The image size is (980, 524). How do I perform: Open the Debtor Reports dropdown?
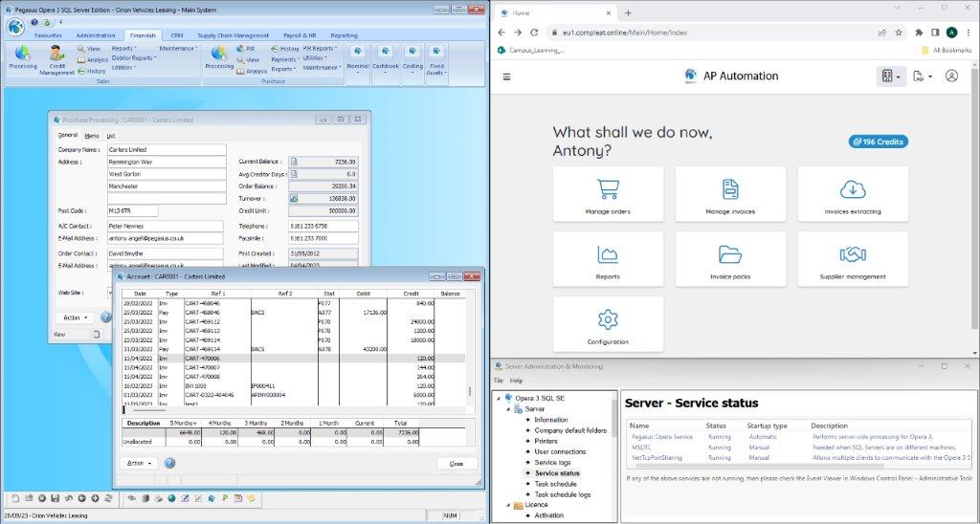point(134,58)
